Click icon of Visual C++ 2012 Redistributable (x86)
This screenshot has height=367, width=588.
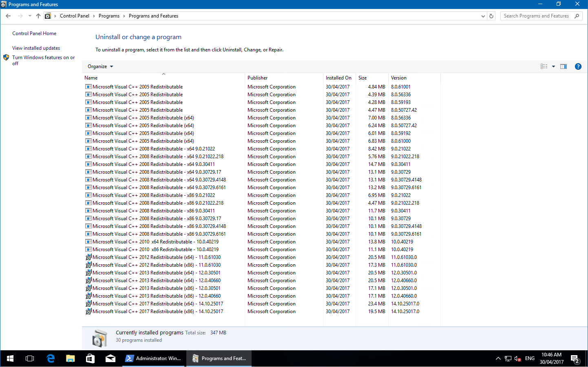(88, 265)
